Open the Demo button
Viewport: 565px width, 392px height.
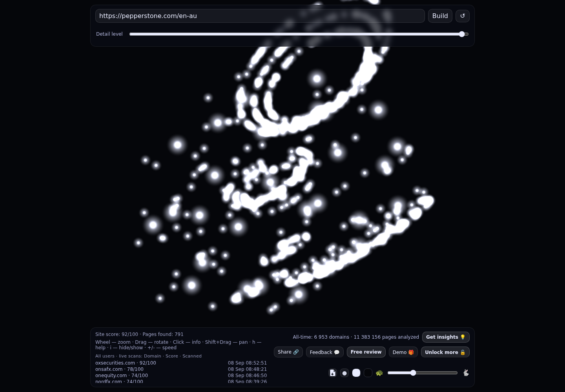pyautogui.click(x=403, y=352)
